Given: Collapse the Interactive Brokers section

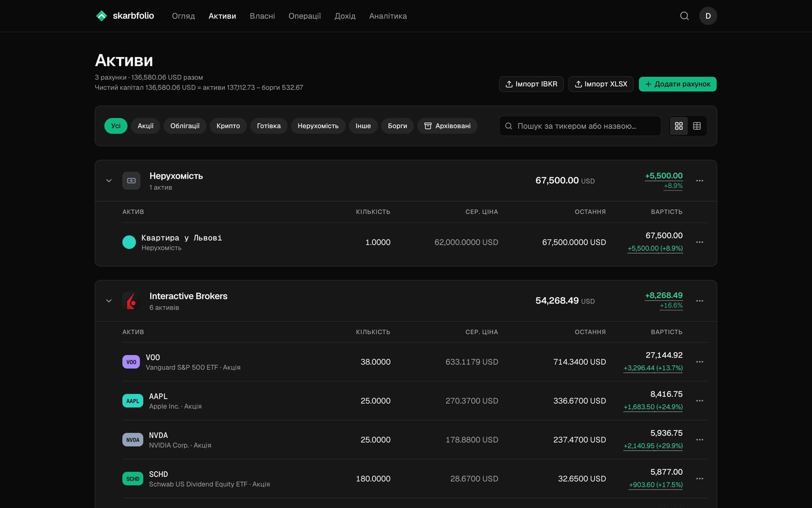Looking at the screenshot, I should tap(109, 301).
